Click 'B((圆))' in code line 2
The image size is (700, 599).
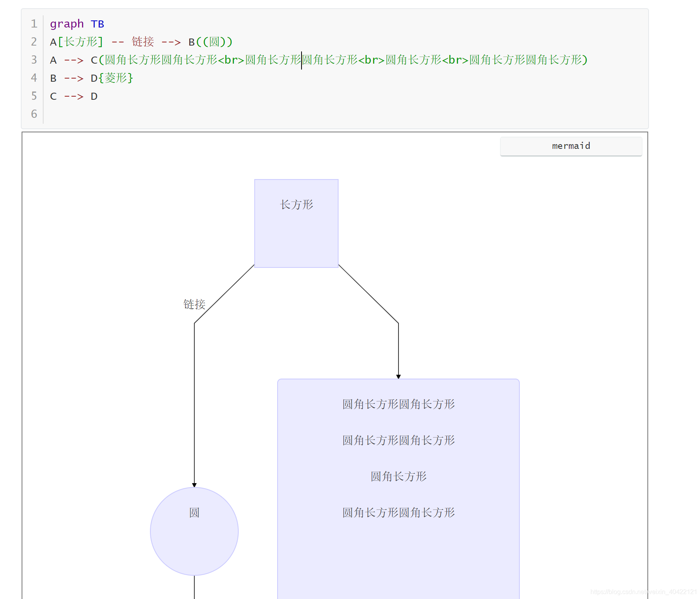point(210,42)
